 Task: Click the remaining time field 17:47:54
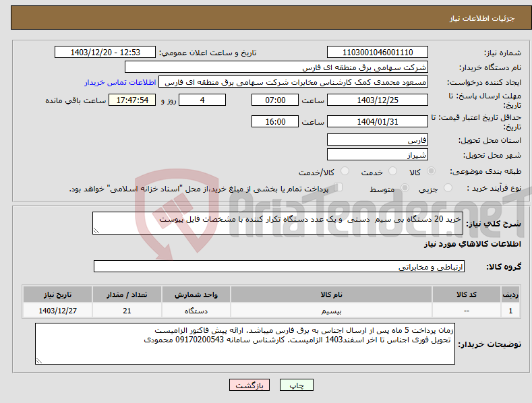pyautogui.click(x=132, y=100)
